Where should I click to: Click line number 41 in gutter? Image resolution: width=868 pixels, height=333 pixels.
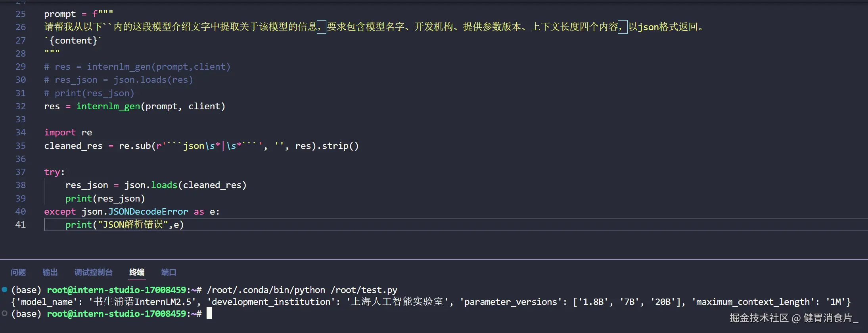tap(21, 225)
